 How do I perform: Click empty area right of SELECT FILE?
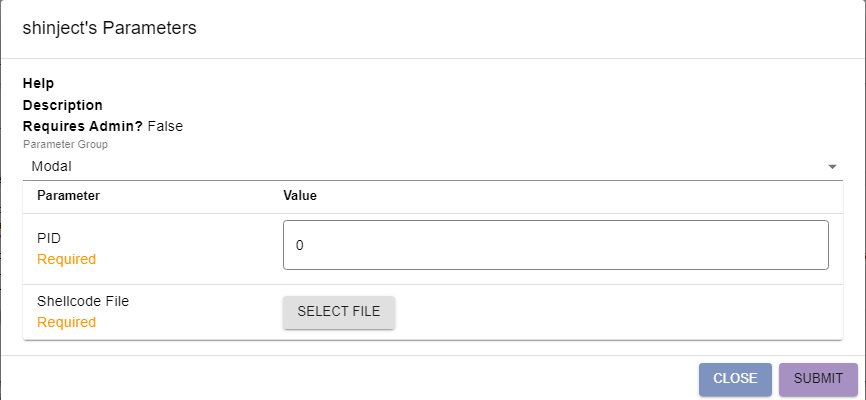[x=613, y=312]
